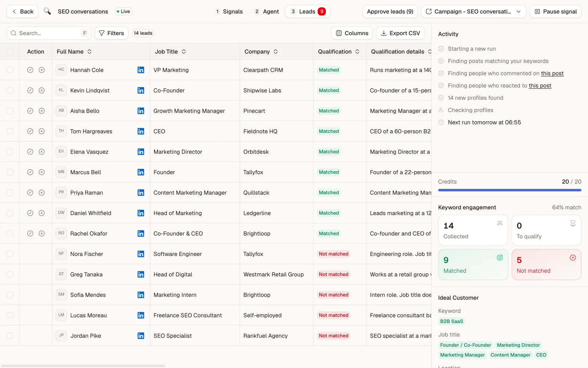The image size is (588, 368).
Task: Open Nora Fischer's LinkedIn profile icon
Action: pyautogui.click(x=141, y=254)
